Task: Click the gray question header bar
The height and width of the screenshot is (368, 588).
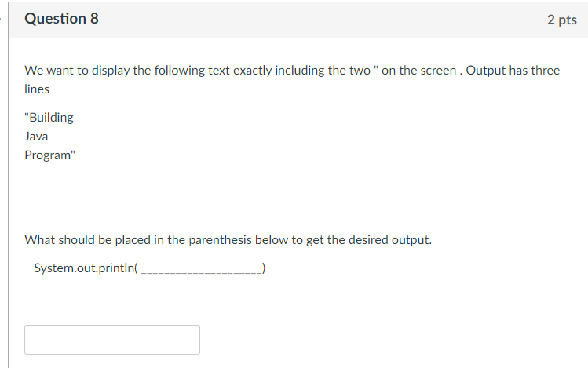Action: pyautogui.click(x=298, y=20)
